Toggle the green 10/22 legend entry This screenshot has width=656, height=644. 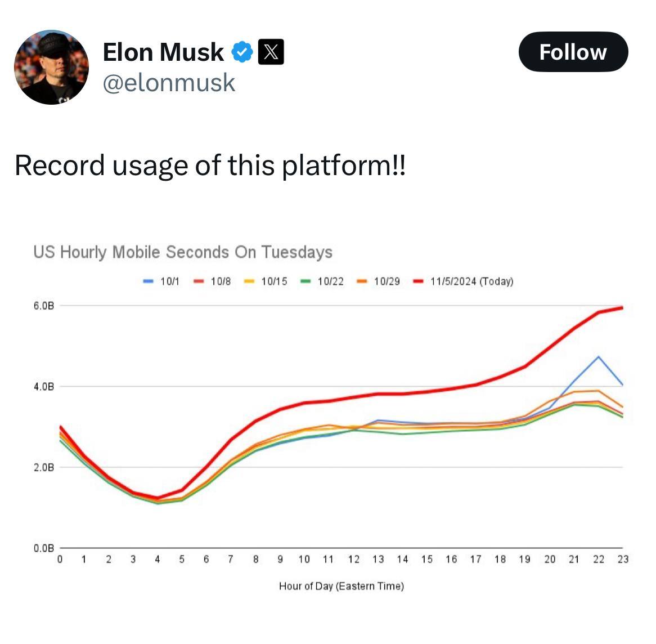coord(323,281)
